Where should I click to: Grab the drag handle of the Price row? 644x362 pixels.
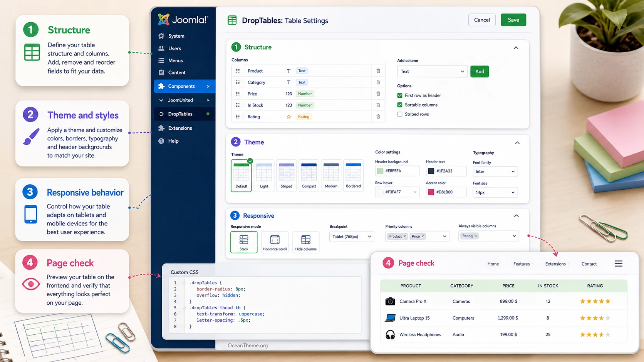238,93
